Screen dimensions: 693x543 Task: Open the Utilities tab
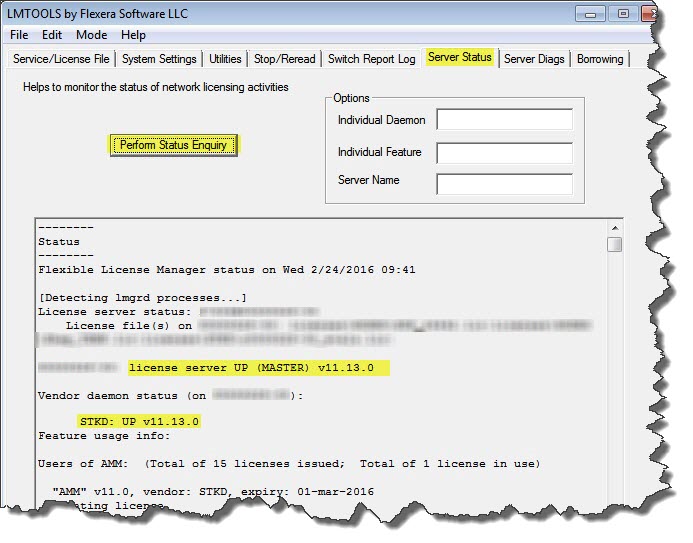225,59
